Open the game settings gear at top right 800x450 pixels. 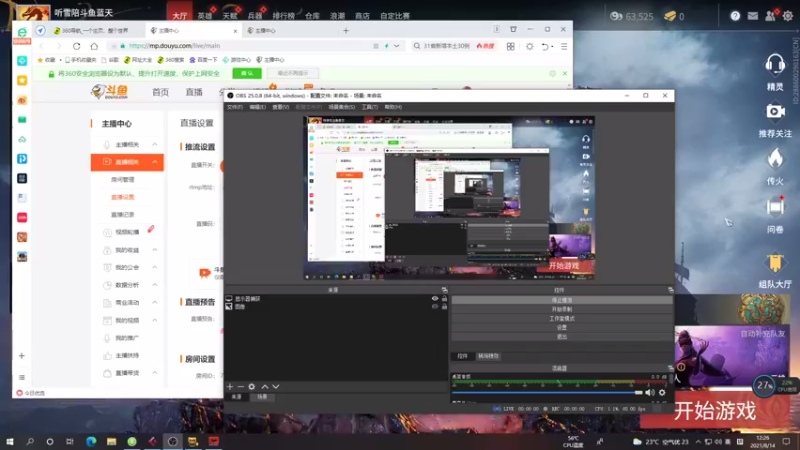tap(788, 16)
